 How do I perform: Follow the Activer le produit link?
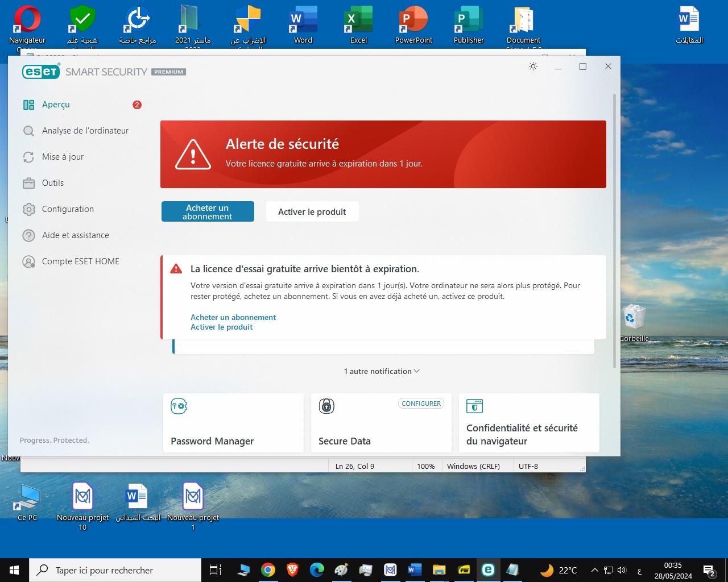pyautogui.click(x=221, y=327)
